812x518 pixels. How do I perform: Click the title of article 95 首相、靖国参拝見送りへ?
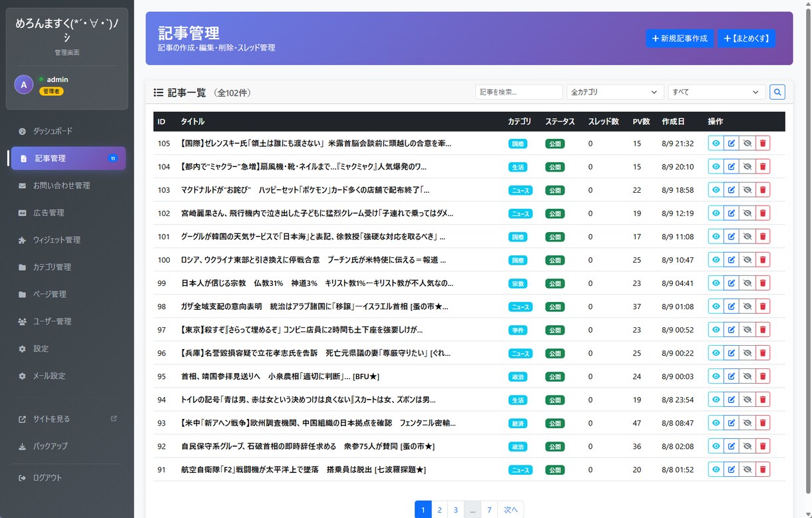(280, 376)
